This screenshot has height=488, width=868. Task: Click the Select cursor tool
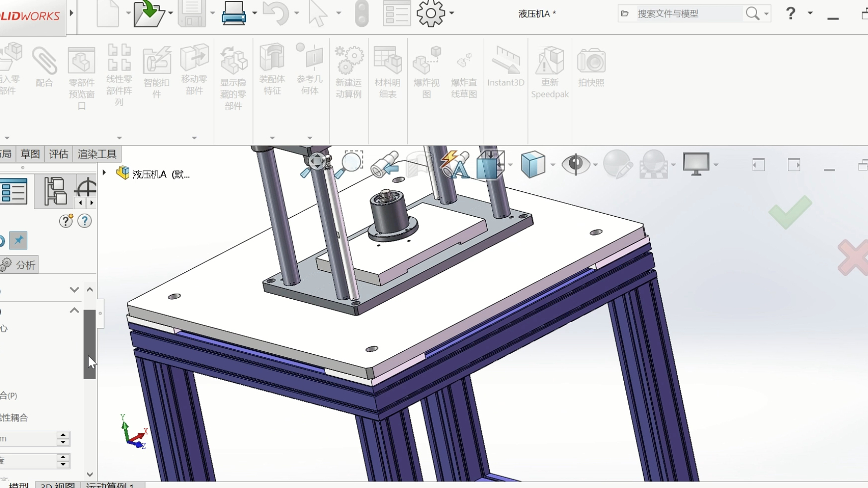point(317,13)
